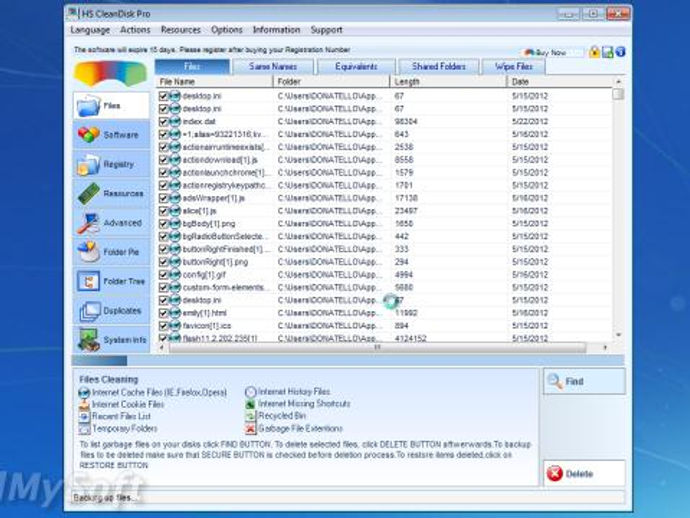Open the Resources menu in the menu bar
This screenshot has width=690, height=518.
[180, 30]
